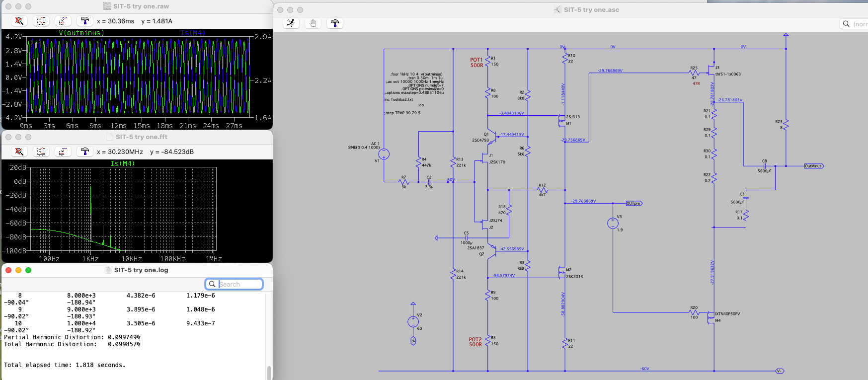Click transistor Q2 2SA1837

click(x=491, y=251)
